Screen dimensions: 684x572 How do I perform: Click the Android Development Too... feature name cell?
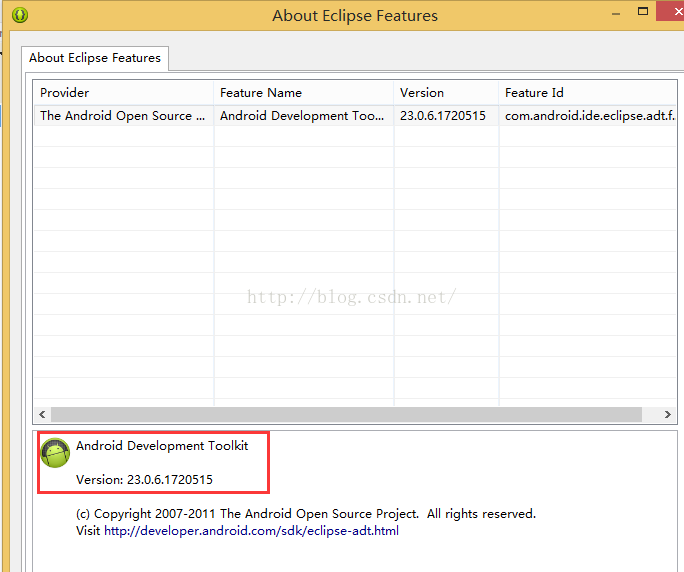pos(304,116)
